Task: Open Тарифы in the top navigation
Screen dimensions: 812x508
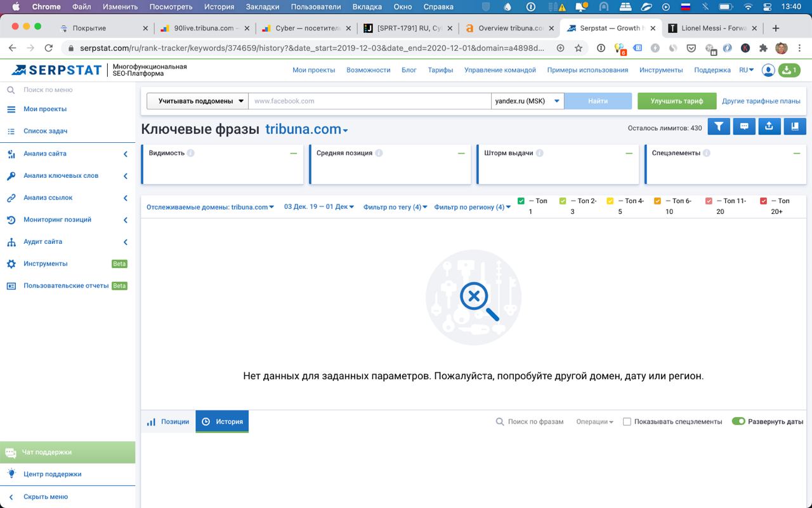Action: click(x=440, y=70)
